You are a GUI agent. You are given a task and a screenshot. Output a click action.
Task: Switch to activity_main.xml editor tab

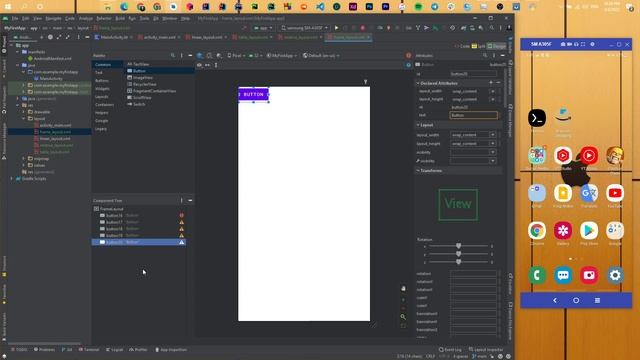pos(159,37)
